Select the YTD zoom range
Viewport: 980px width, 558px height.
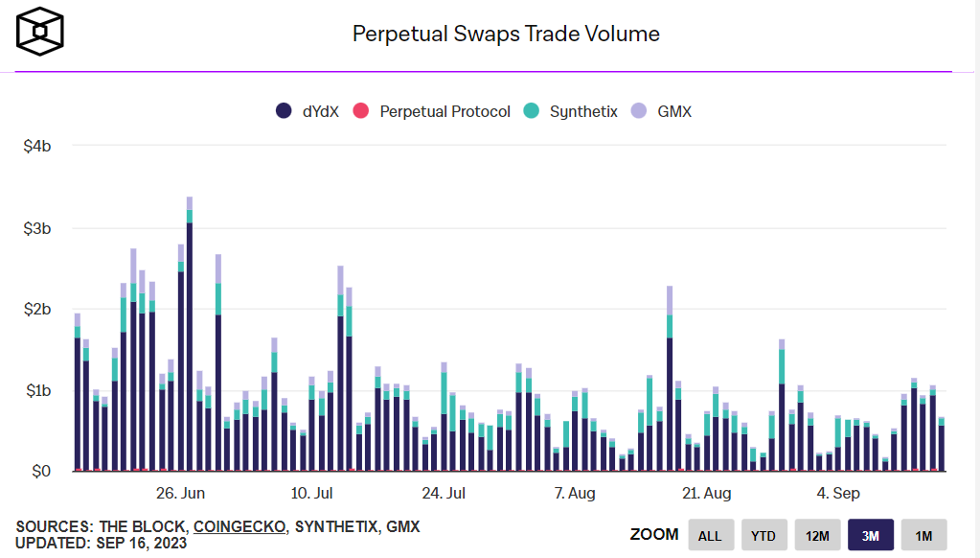tap(763, 534)
